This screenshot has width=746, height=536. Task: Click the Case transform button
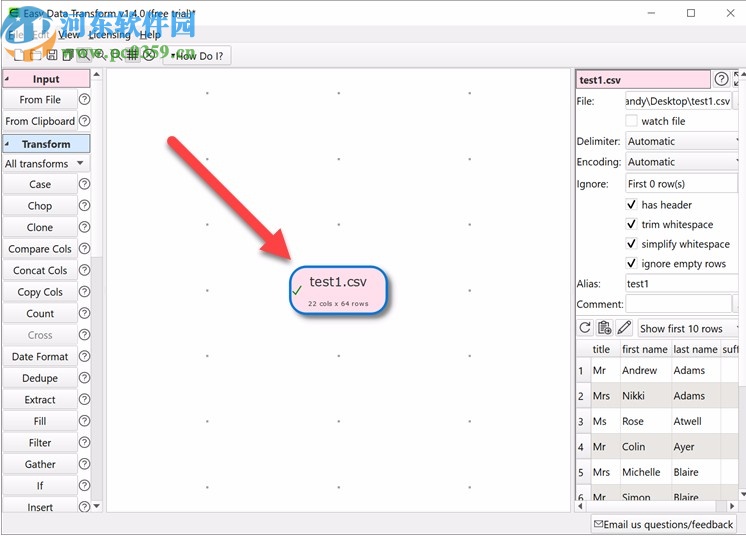[x=40, y=184]
